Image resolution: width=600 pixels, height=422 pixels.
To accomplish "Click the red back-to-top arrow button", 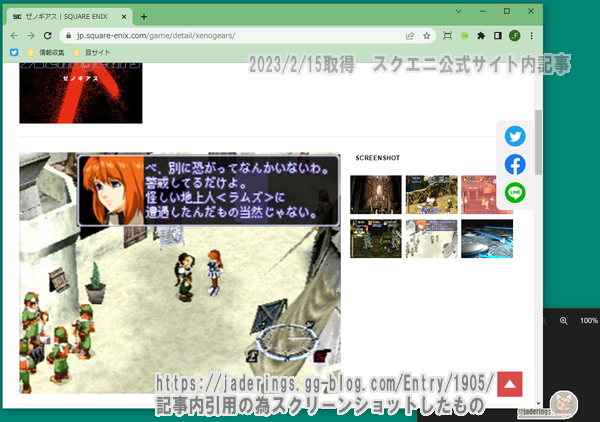I will click(x=510, y=384).
